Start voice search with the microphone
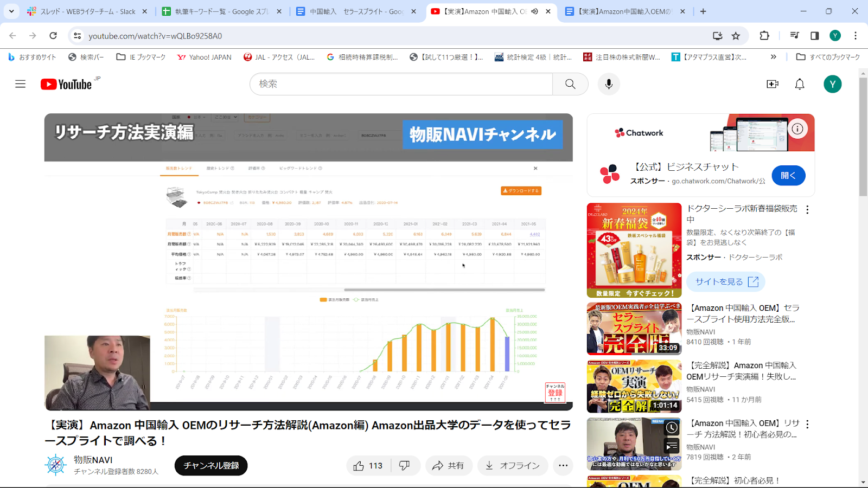 [609, 84]
